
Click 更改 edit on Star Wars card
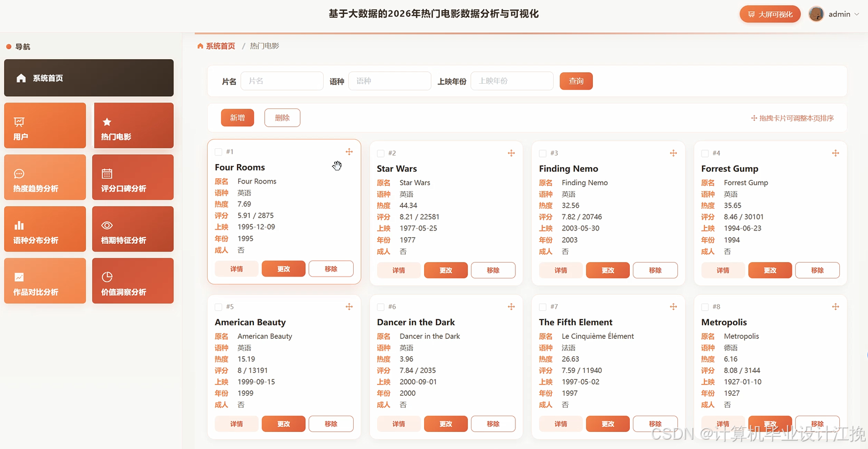[446, 270]
